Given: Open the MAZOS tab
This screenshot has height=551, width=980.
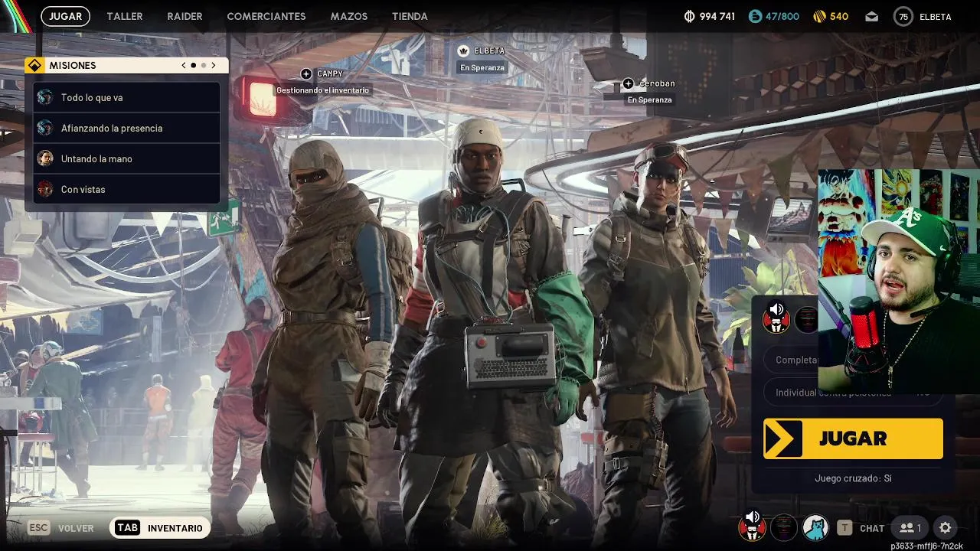Looking at the screenshot, I should coord(349,16).
